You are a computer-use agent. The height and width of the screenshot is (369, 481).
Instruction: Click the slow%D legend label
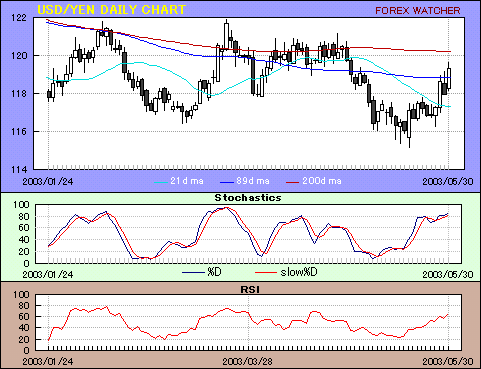click(x=299, y=272)
